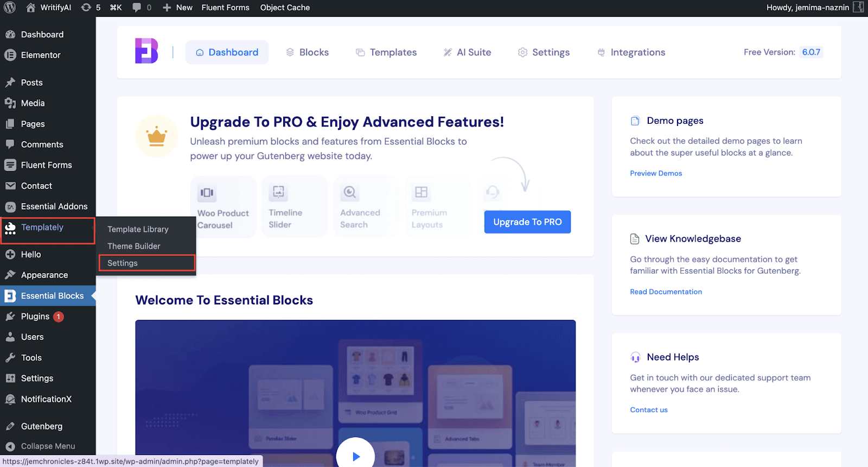This screenshot has width=868, height=467.
Task: Click the Woo Product Carousel feature card
Action: [223, 207]
